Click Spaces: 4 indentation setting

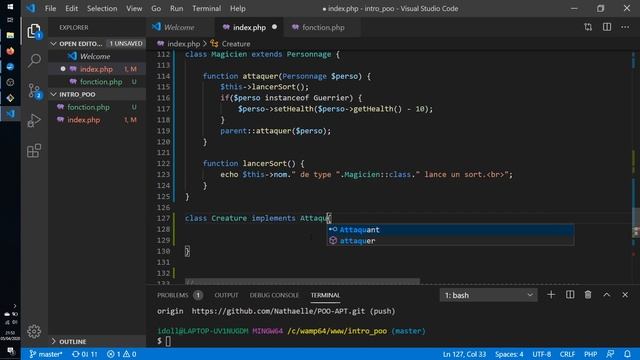pyautogui.click(x=509, y=354)
